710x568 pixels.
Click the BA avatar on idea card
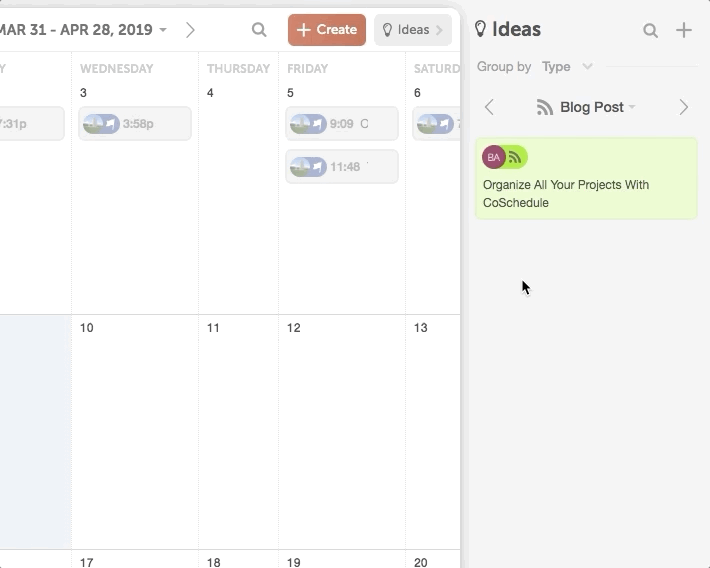494,157
